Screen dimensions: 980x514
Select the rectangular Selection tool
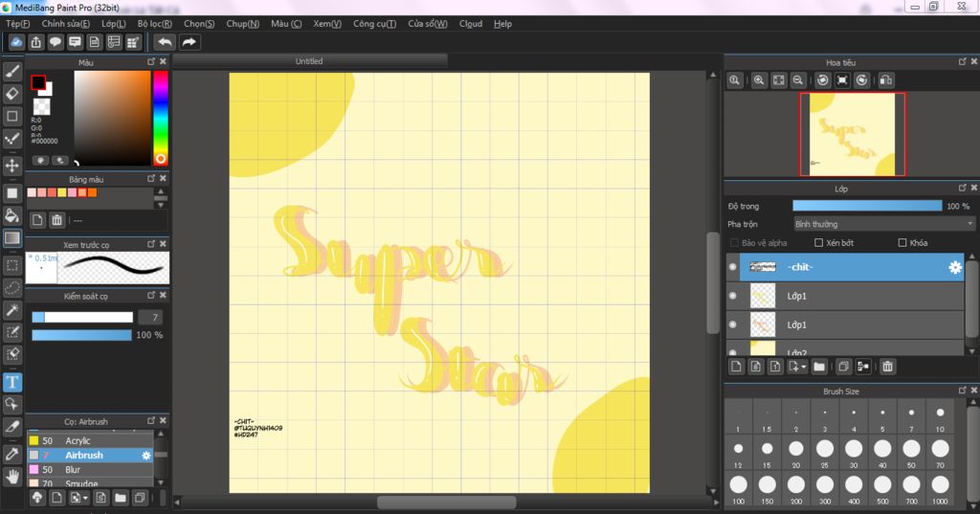pos(11,265)
